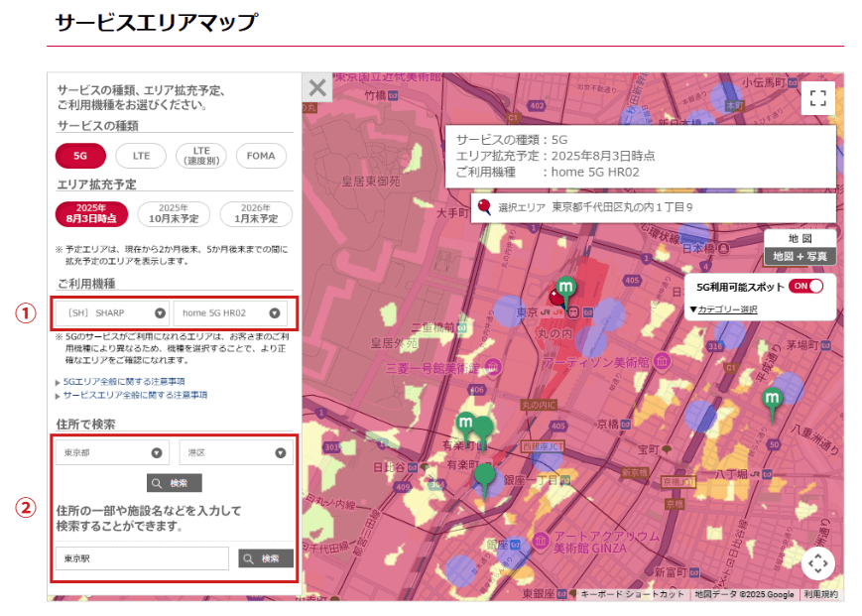862x616 pixels.
Task: Select 2025年8月3日時点 coverage option
Action: coord(91,213)
